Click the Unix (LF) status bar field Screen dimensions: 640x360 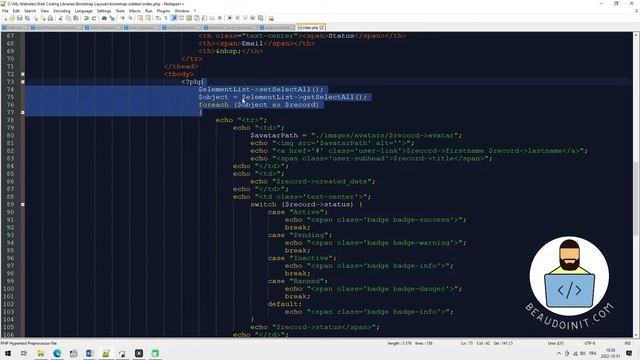coord(555,343)
